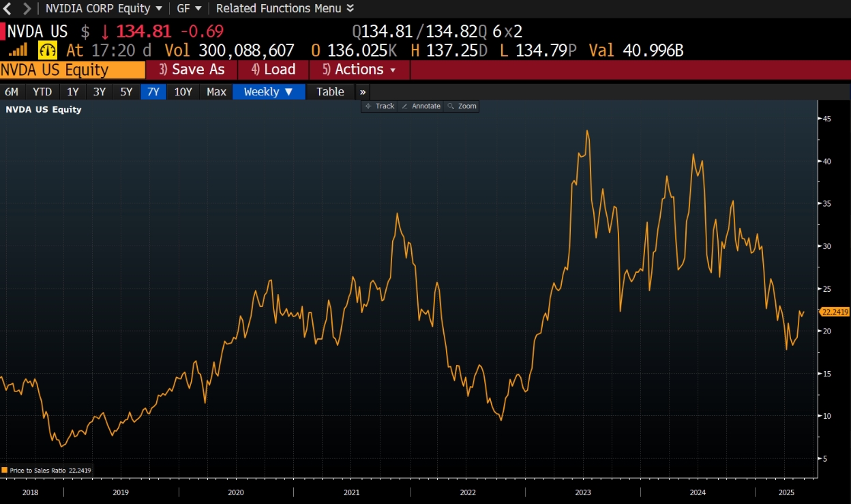Select the 5Y time range
The image size is (851, 504).
[x=126, y=91]
